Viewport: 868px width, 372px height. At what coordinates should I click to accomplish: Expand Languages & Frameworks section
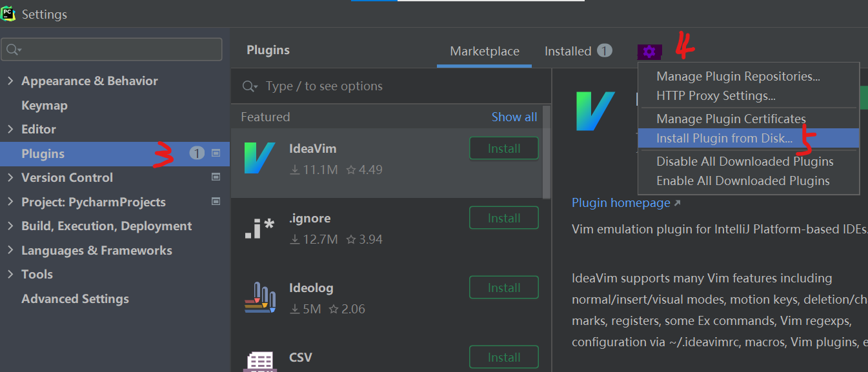tap(10, 250)
